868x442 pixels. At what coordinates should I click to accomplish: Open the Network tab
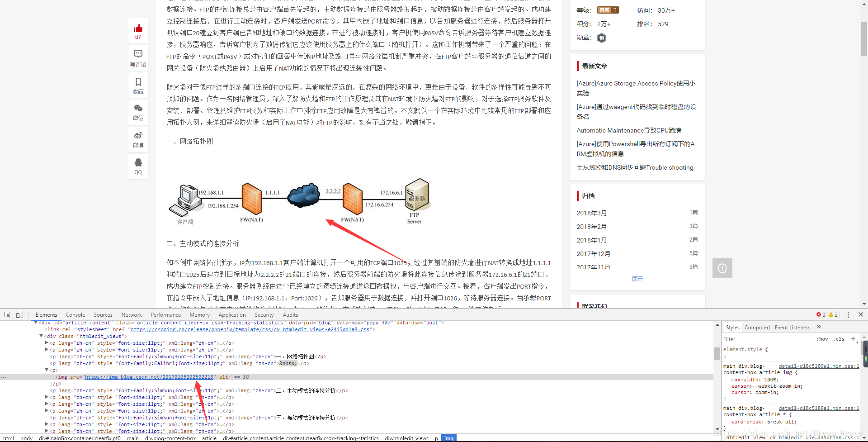pyautogui.click(x=132, y=315)
